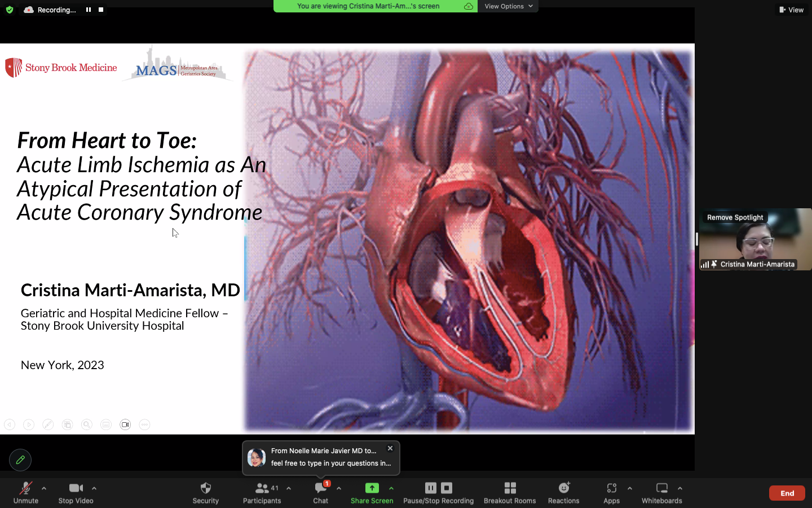This screenshot has height=508, width=812.
Task: Open Whiteboards
Action: click(x=662, y=493)
